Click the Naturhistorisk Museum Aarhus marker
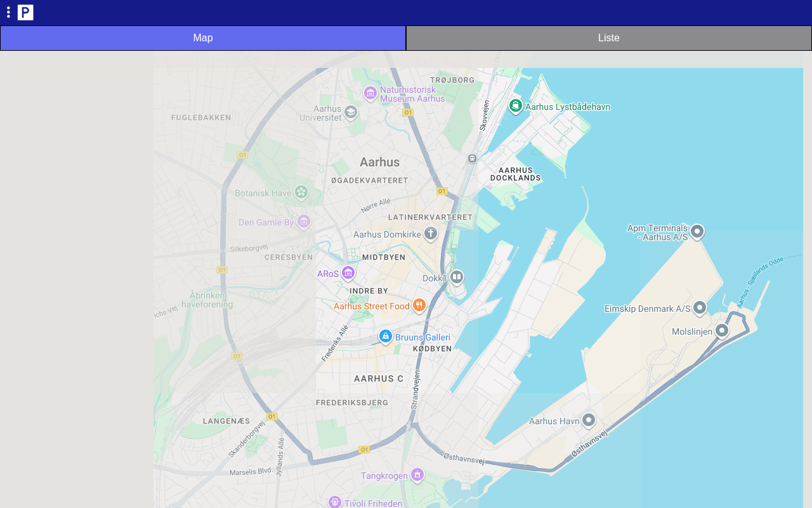 [370, 93]
